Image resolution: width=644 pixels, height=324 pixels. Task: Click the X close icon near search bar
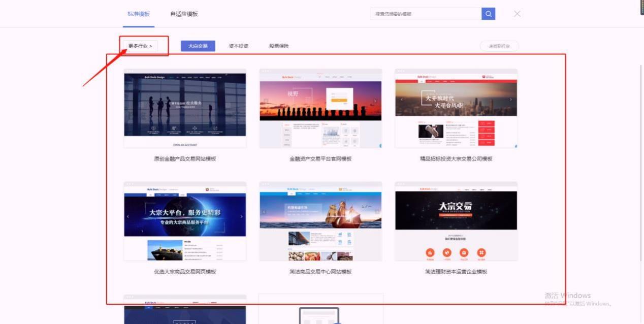click(517, 14)
